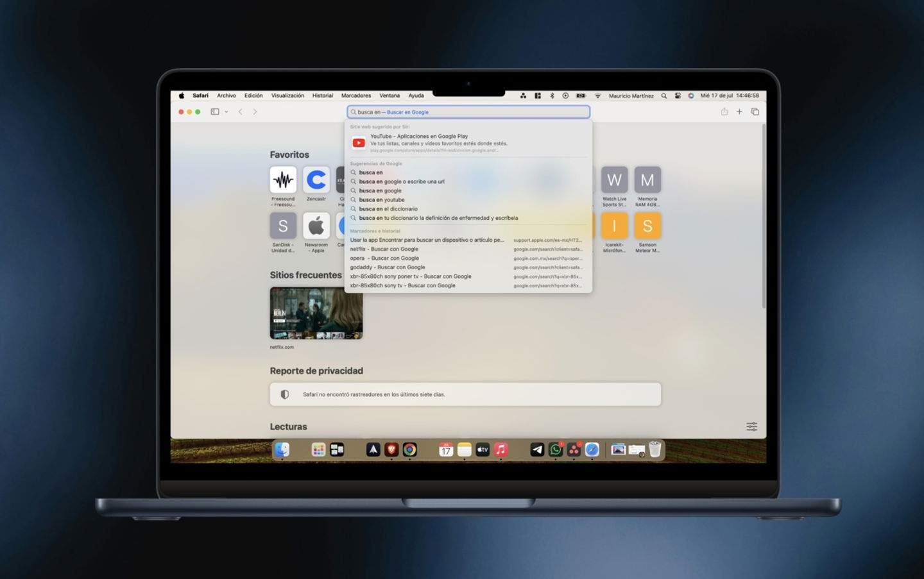The image size is (924, 579).
Task: Click the Share icon in Safari toolbar
Action: 724,111
